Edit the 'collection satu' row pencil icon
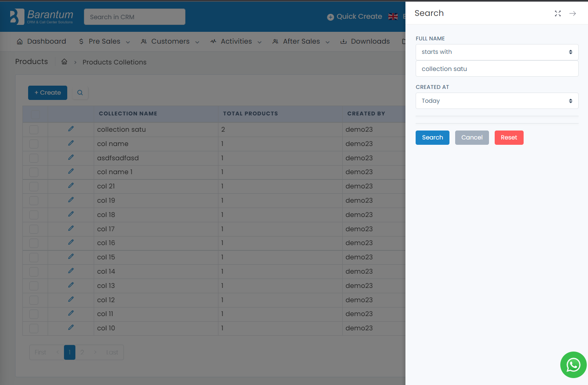 click(x=71, y=129)
